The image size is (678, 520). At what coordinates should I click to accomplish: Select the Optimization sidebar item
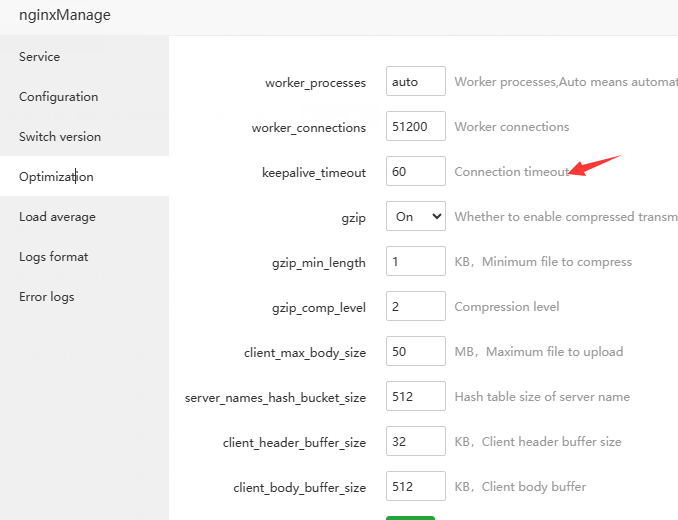click(x=56, y=177)
